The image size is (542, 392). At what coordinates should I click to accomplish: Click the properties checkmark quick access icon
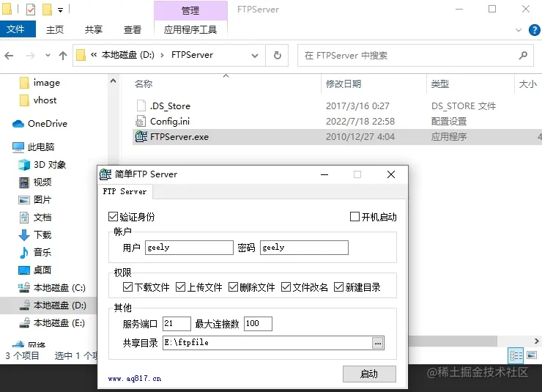[x=31, y=10]
